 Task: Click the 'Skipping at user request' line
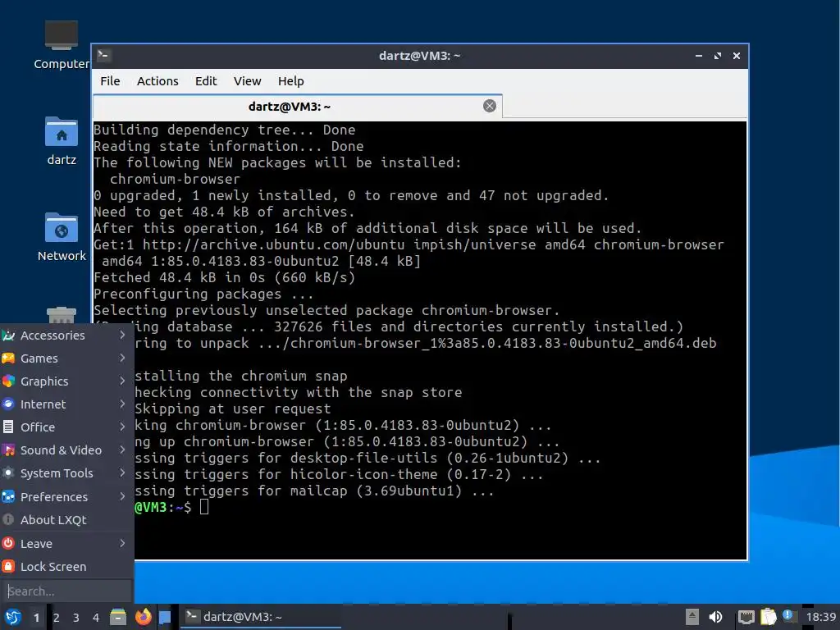tap(233, 409)
